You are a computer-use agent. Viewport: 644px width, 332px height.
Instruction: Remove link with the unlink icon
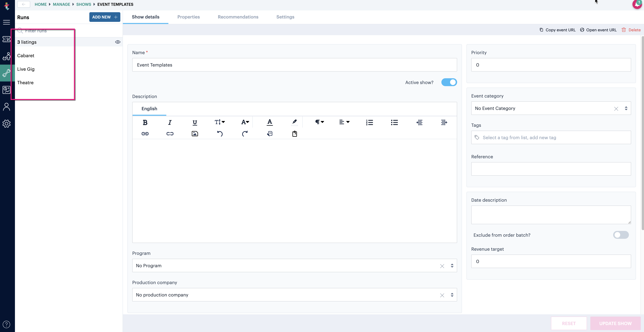point(170,134)
